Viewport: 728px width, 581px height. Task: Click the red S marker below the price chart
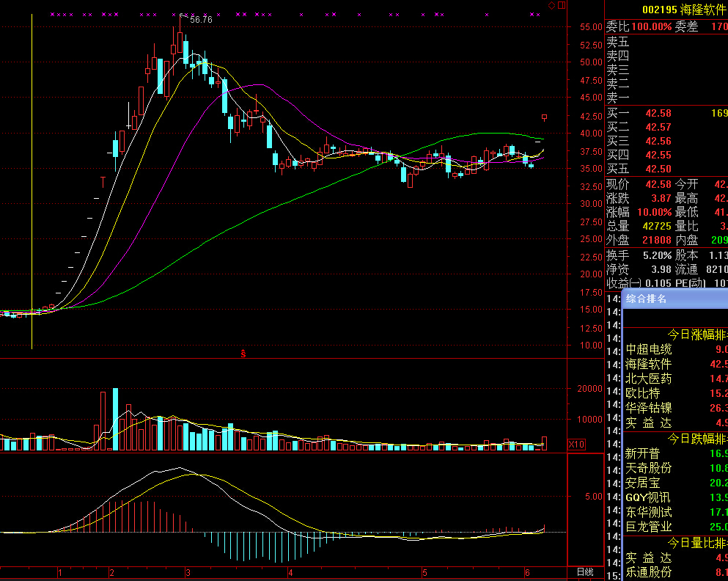tap(243, 354)
